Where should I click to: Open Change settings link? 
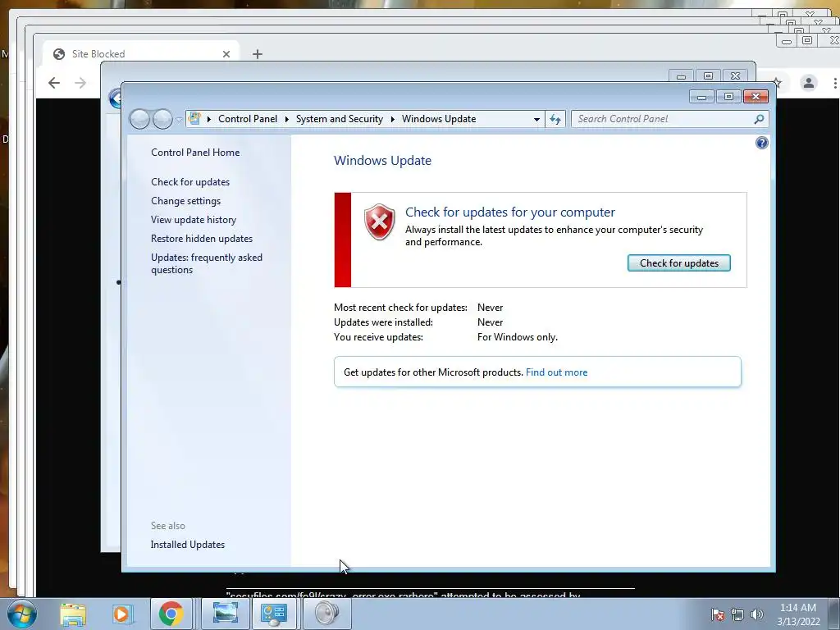pos(185,201)
